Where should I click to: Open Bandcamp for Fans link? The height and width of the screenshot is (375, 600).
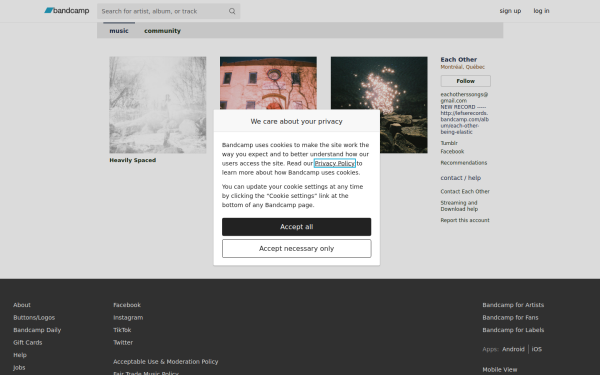[x=510, y=318]
